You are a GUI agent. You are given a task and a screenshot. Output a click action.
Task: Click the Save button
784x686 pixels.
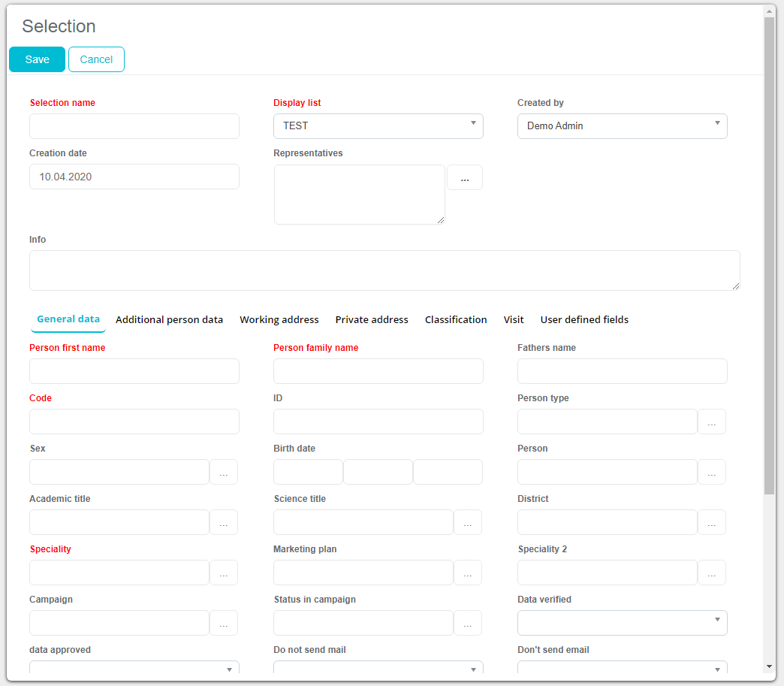point(37,59)
